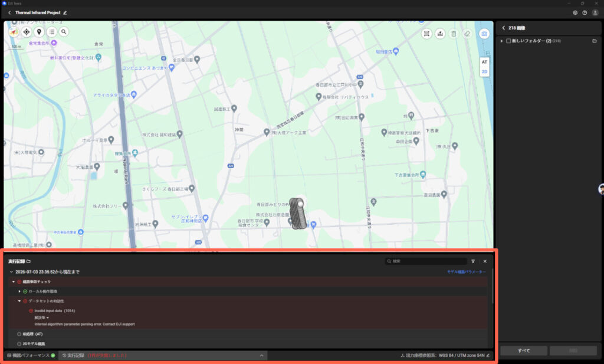This screenshot has width=604, height=364.
Task: Open the help question mark icon
Action: (585, 13)
